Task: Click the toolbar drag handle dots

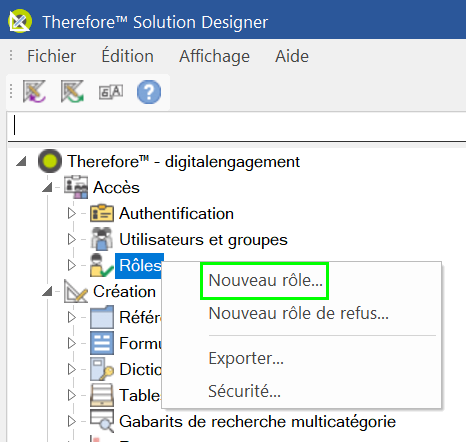Action: tap(11, 91)
